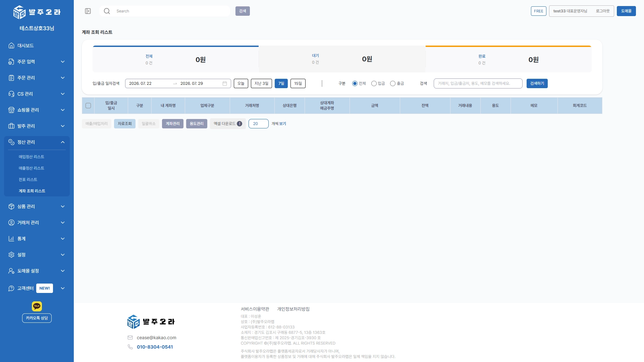Image resolution: width=644 pixels, height=362 pixels.
Task: Set date range with the 지난 3일 button
Action: [261, 83]
